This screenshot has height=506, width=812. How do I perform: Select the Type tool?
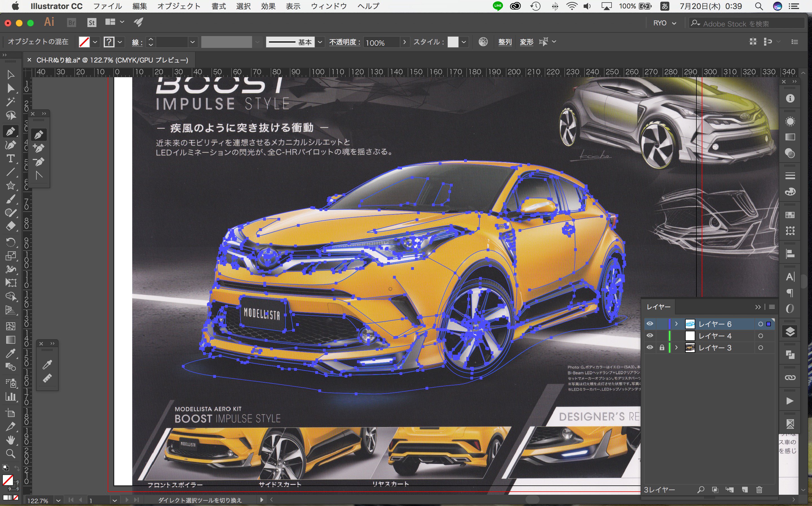click(x=11, y=158)
